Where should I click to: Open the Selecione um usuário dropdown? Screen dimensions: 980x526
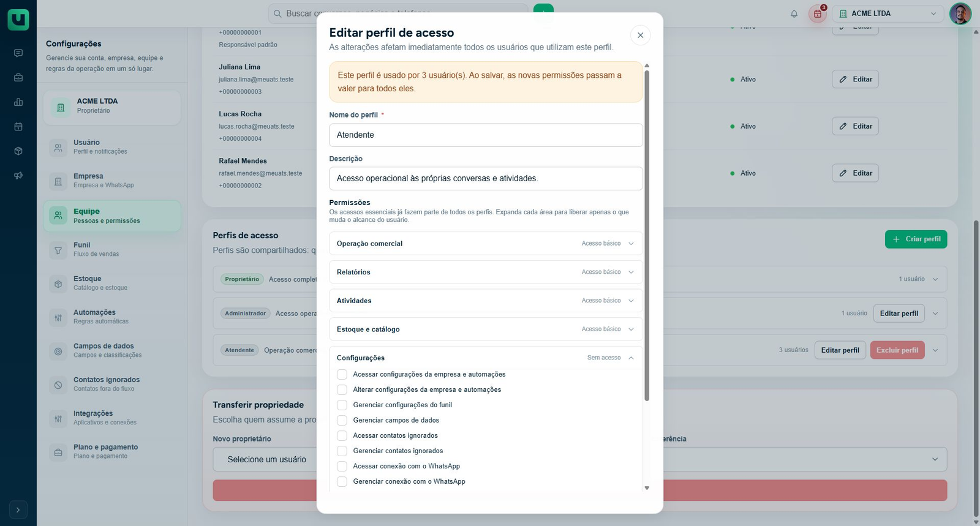pyautogui.click(x=579, y=459)
